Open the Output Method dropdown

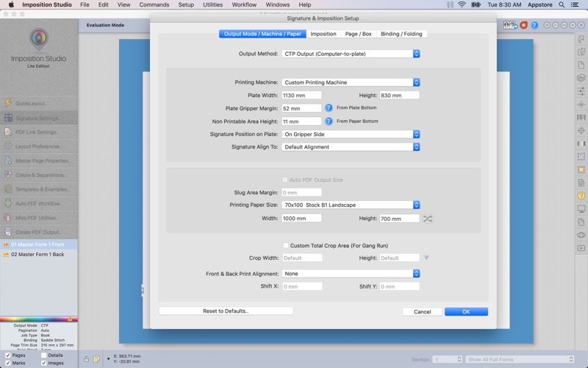point(351,54)
